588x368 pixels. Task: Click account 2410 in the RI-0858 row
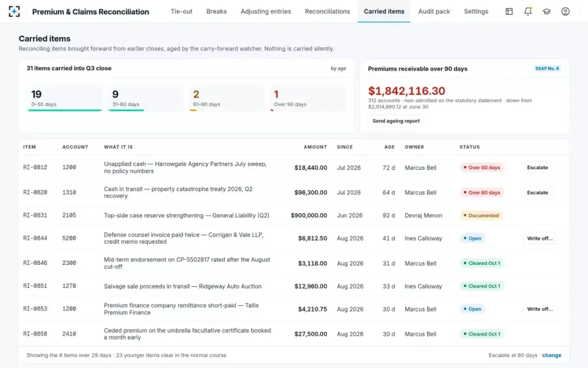69,334
